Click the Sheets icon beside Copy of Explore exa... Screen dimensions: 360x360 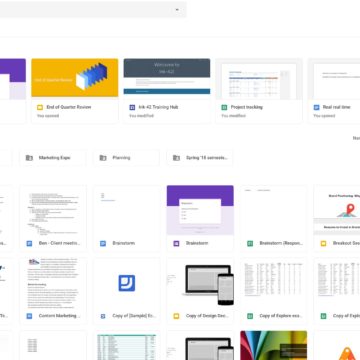click(x=250, y=316)
